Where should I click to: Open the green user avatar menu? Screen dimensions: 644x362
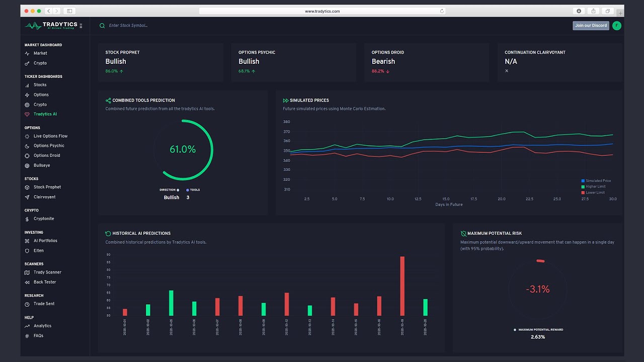click(x=617, y=26)
